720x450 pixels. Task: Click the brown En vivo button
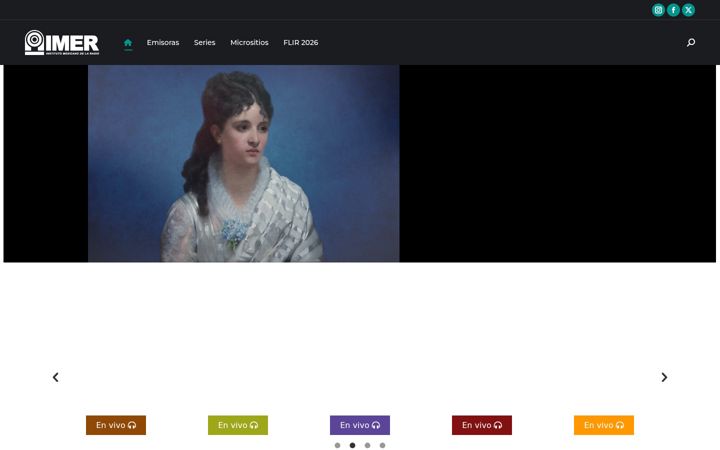coord(116,425)
